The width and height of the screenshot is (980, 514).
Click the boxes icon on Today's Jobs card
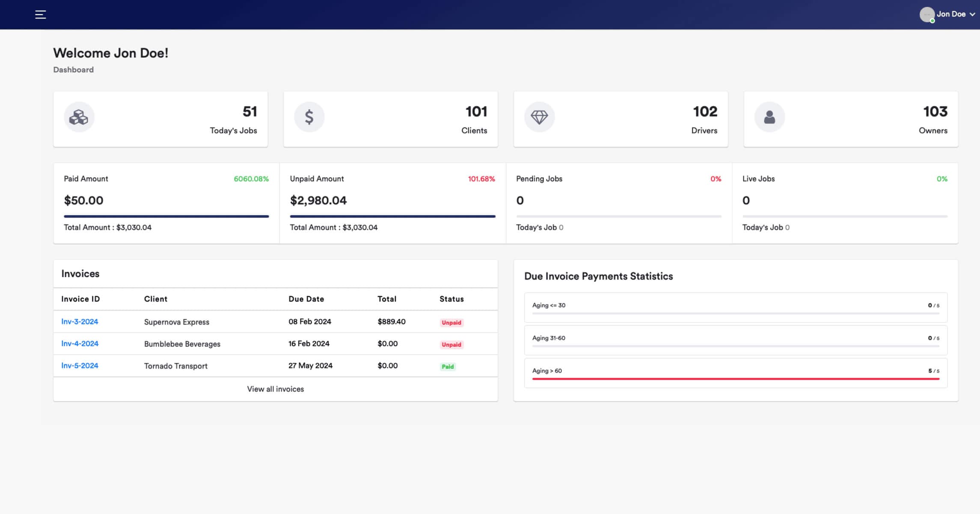[79, 117]
